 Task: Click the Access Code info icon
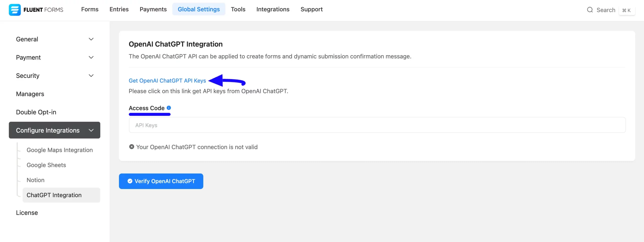tap(169, 108)
